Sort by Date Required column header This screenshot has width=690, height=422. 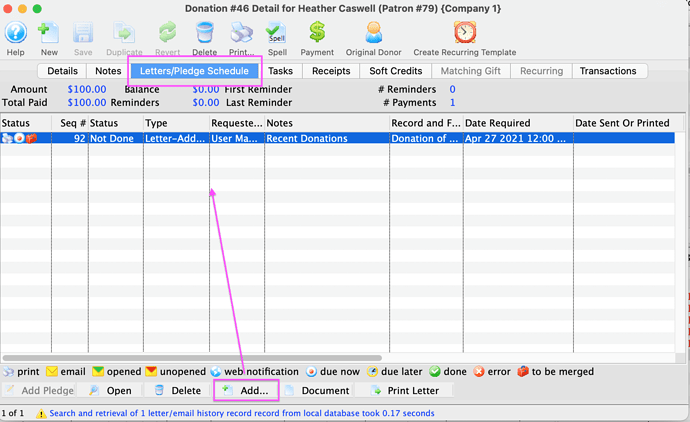(x=518, y=123)
